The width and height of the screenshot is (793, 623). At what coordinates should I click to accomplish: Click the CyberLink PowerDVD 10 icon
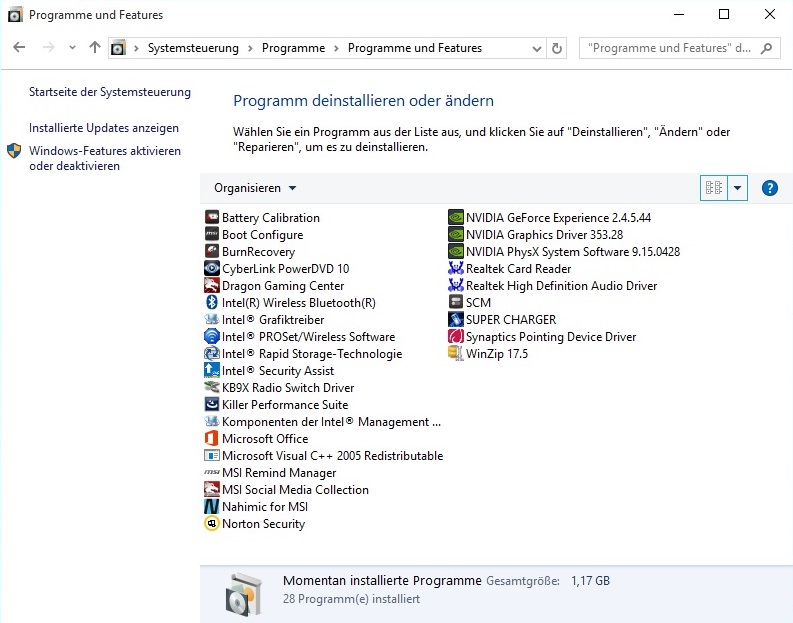211,269
